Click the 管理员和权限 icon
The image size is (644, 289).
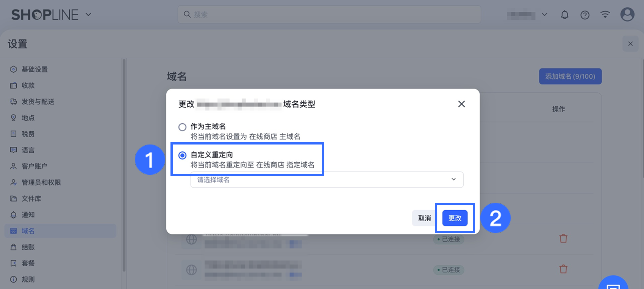[13, 182]
